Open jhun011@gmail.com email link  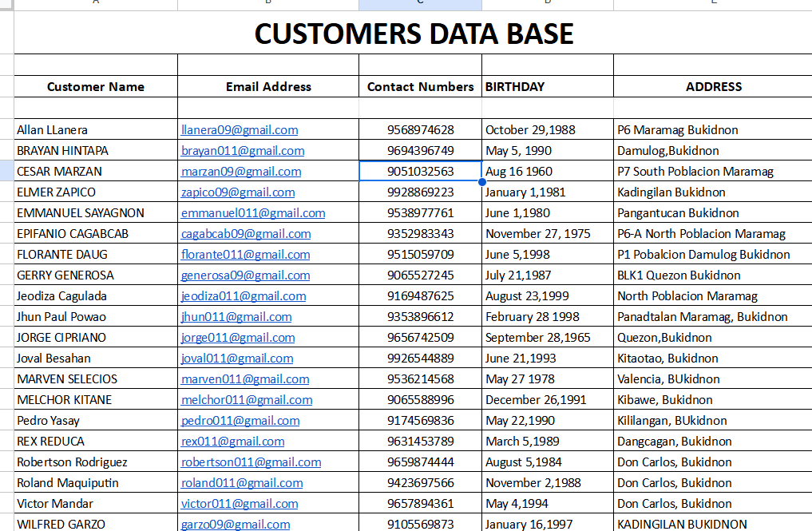(236, 316)
